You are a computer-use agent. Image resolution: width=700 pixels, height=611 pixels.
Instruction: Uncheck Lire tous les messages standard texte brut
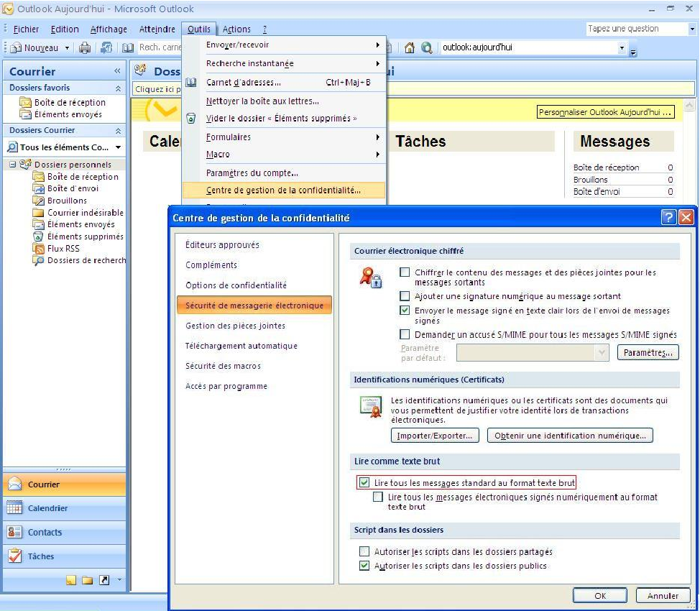pos(364,482)
